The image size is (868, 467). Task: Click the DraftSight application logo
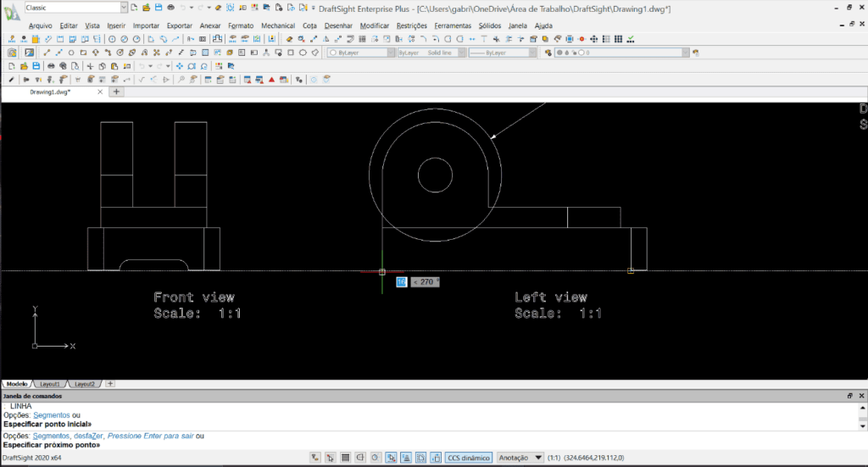tap(11, 11)
